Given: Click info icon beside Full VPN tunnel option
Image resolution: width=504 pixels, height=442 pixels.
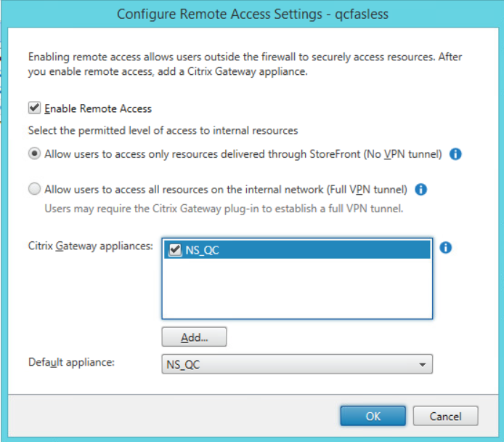Looking at the screenshot, I should [420, 190].
